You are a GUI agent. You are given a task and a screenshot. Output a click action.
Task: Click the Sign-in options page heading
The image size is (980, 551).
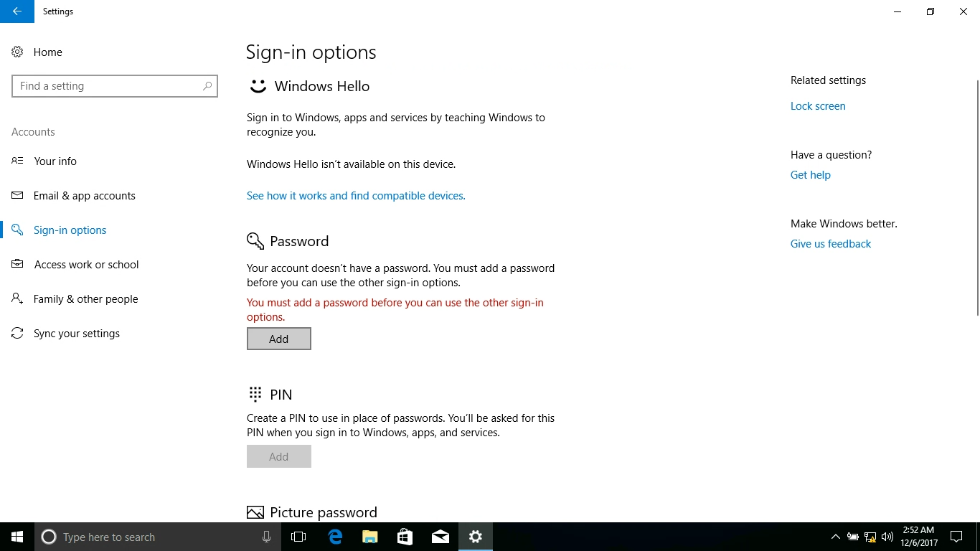coord(311,52)
